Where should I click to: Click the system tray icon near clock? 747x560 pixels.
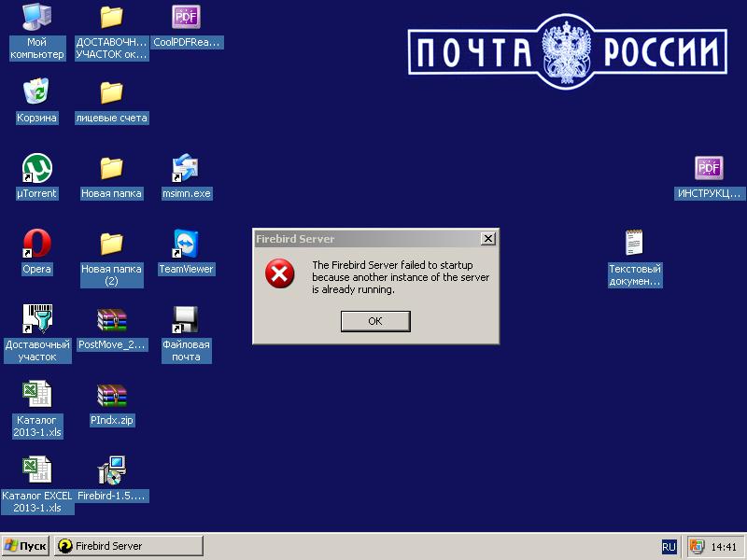tap(697, 547)
